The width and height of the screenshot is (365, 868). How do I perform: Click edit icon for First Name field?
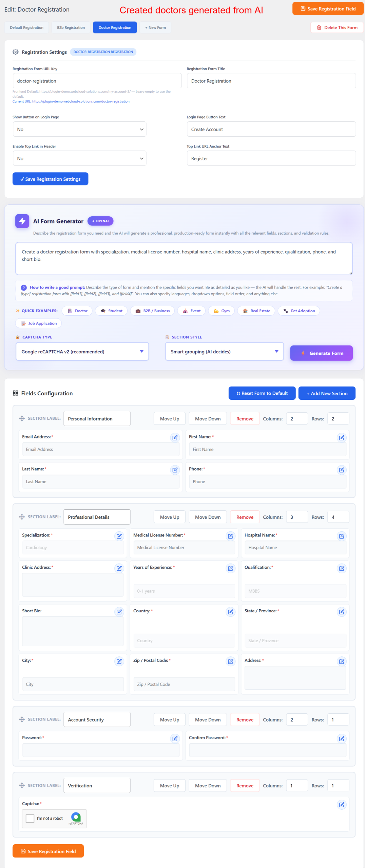click(342, 438)
